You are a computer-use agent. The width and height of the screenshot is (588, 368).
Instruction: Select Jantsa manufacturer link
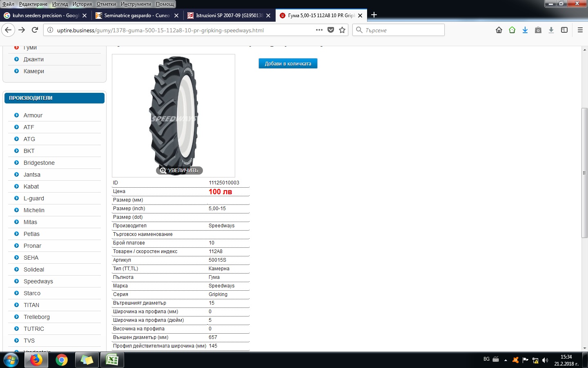32,175
